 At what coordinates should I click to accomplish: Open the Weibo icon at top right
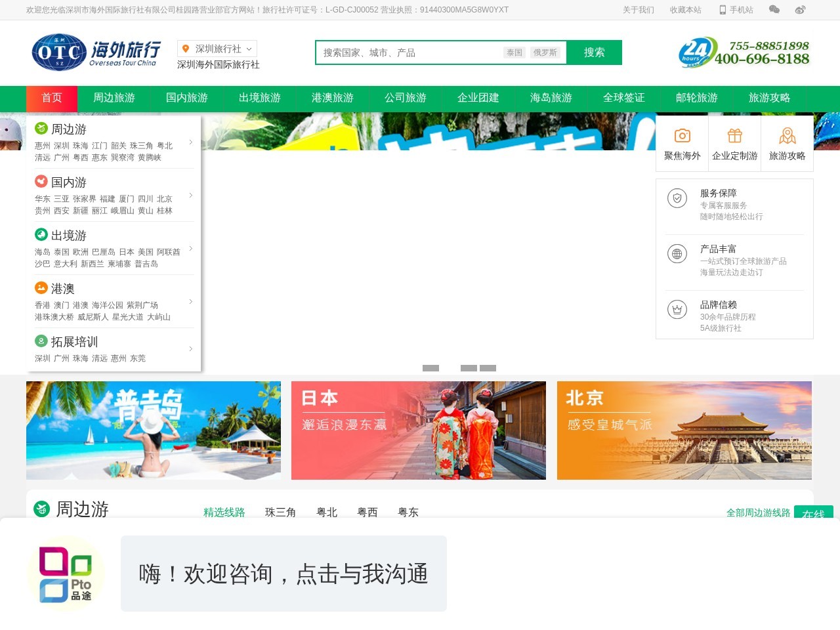tap(799, 9)
